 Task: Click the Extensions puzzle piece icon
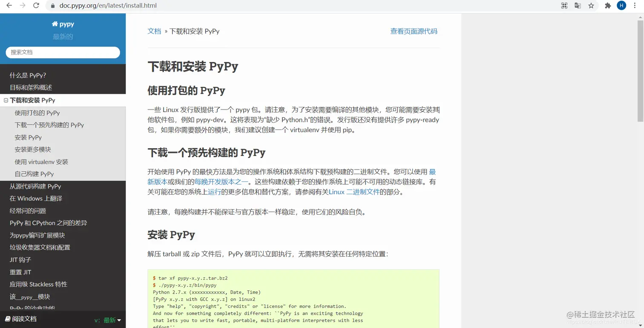pos(607,6)
